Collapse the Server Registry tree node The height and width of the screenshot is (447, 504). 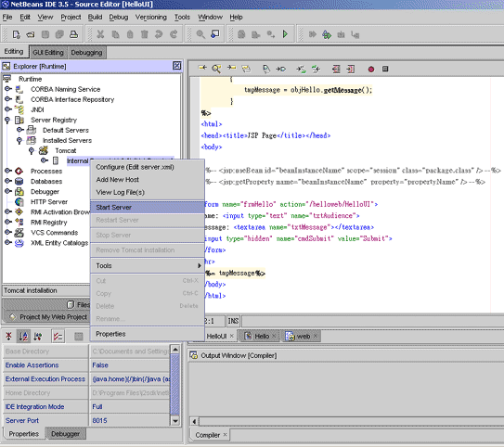7,120
